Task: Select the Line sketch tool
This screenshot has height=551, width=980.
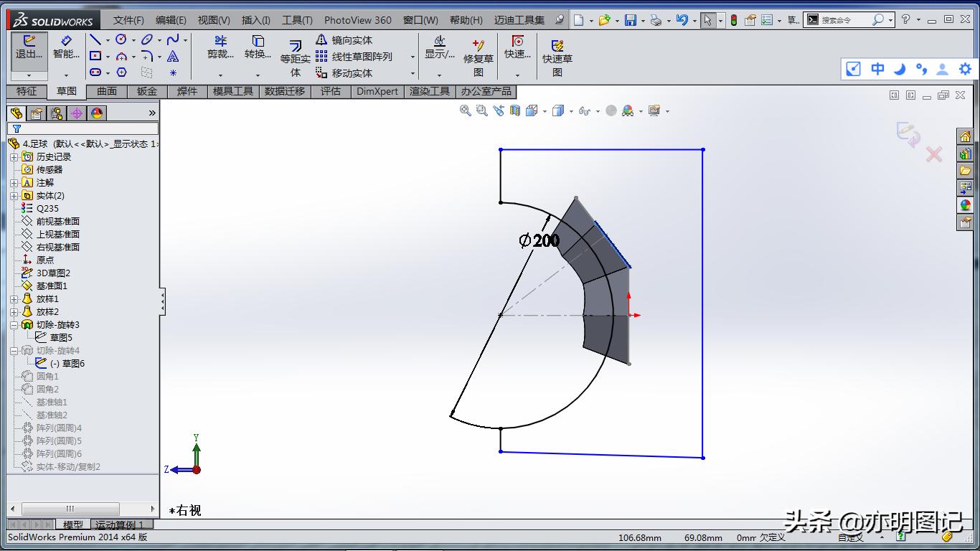Action: 95,40
